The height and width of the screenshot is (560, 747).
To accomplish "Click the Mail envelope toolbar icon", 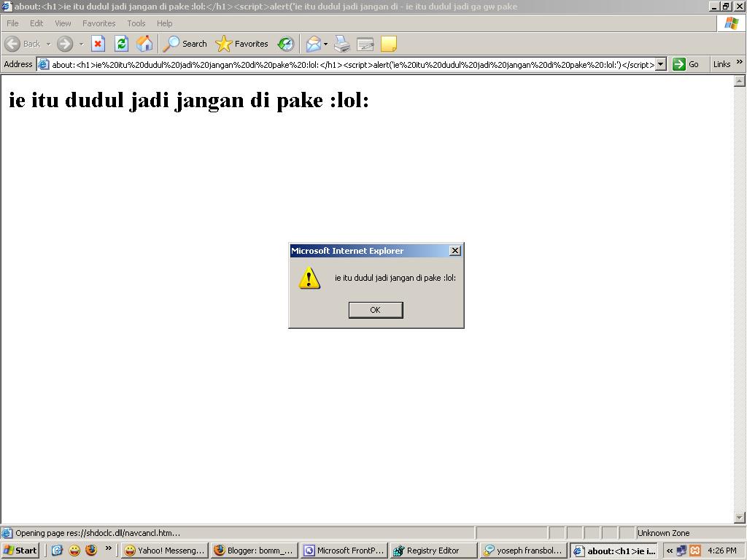I will (x=314, y=44).
